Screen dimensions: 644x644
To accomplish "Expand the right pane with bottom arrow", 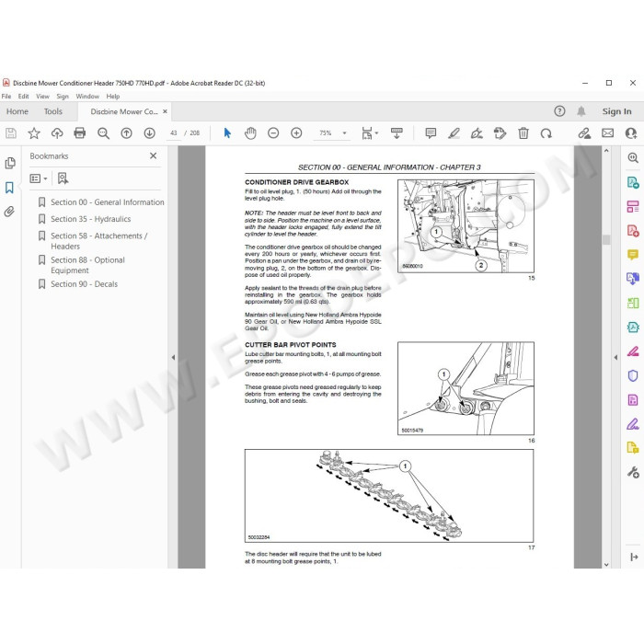I will (x=633, y=557).
